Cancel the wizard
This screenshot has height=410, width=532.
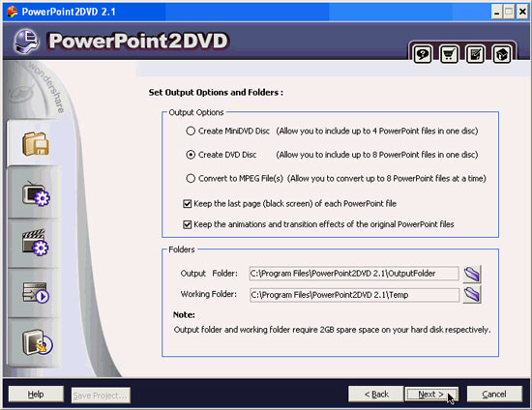[x=494, y=395]
